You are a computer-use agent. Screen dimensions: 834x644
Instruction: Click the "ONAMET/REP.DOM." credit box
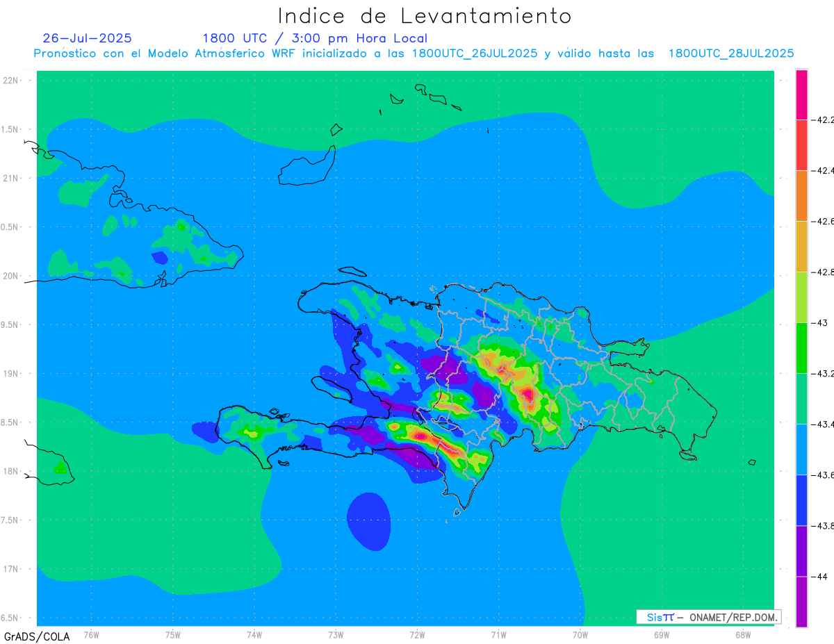click(708, 617)
